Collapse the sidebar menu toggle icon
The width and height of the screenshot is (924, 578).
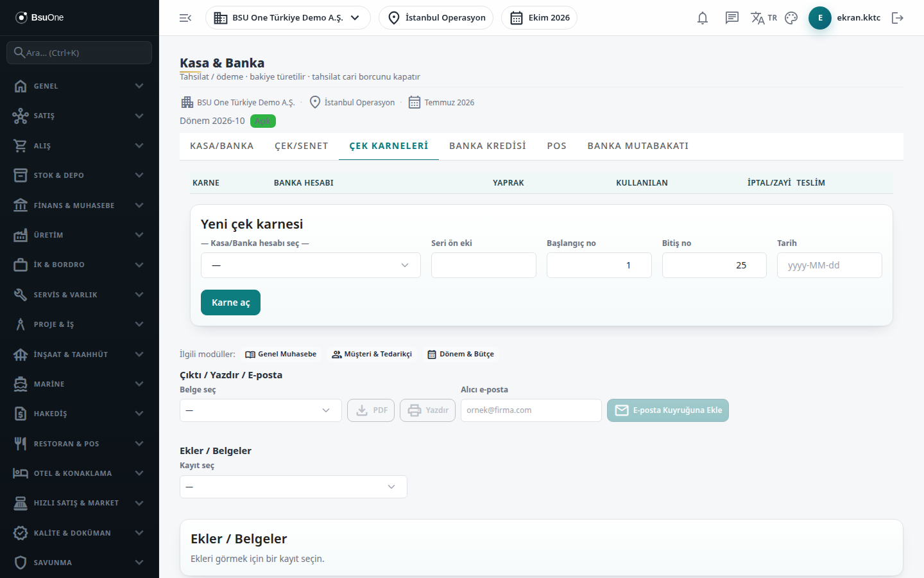point(185,18)
